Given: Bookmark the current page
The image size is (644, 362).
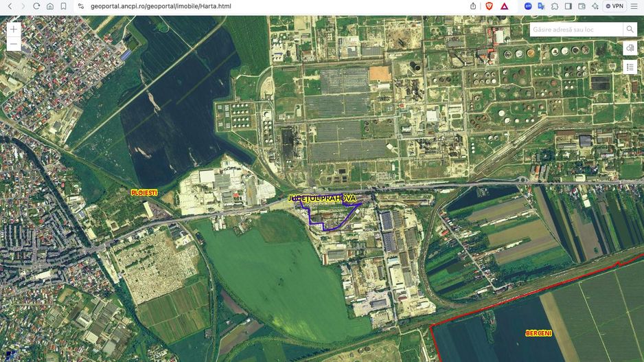Looking at the screenshot, I should pos(63,6).
